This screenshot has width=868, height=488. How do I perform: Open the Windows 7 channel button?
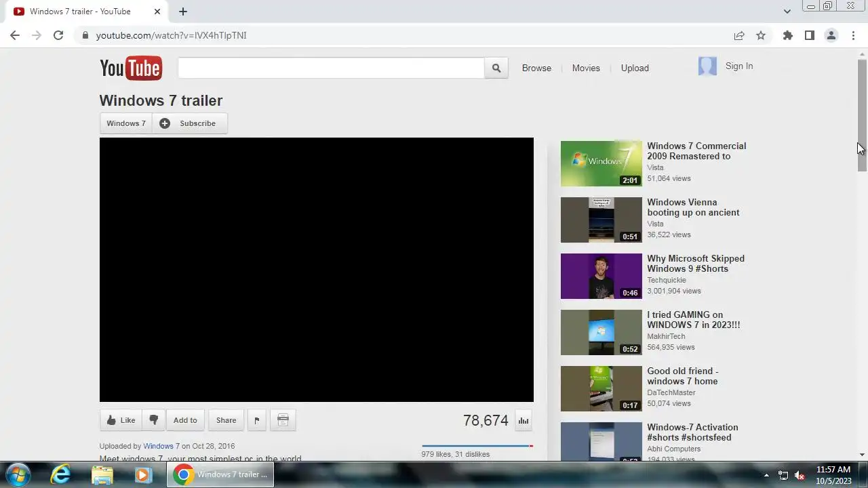pos(126,123)
